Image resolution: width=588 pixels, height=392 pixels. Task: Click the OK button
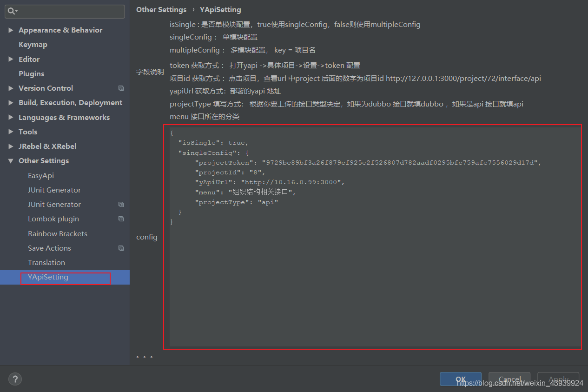tap(461, 379)
